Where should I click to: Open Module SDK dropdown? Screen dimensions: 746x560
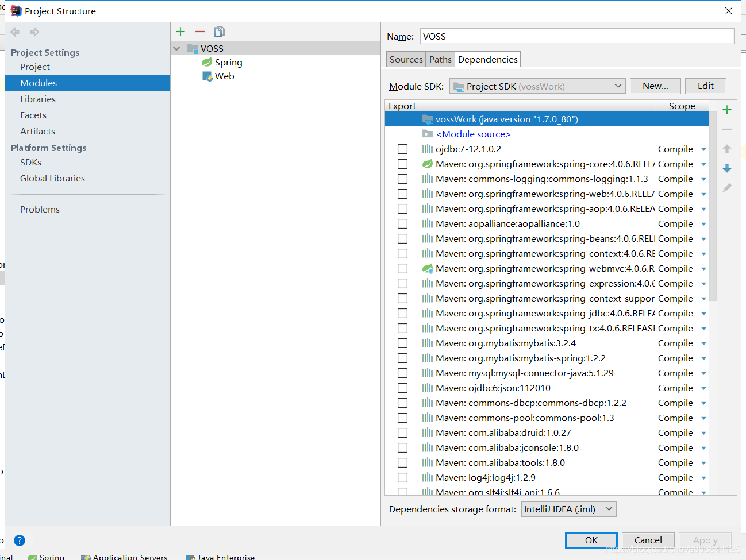pyautogui.click(x=537, y=86)
